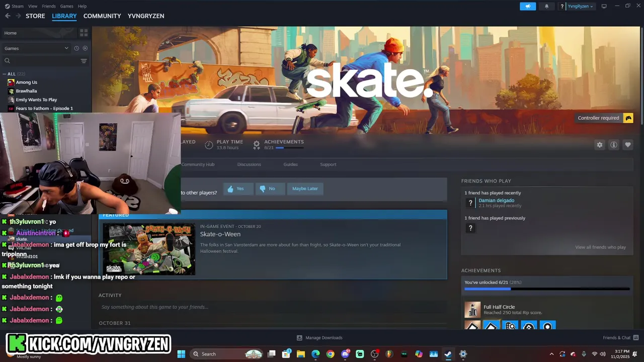Open the Friends menu

49,6
